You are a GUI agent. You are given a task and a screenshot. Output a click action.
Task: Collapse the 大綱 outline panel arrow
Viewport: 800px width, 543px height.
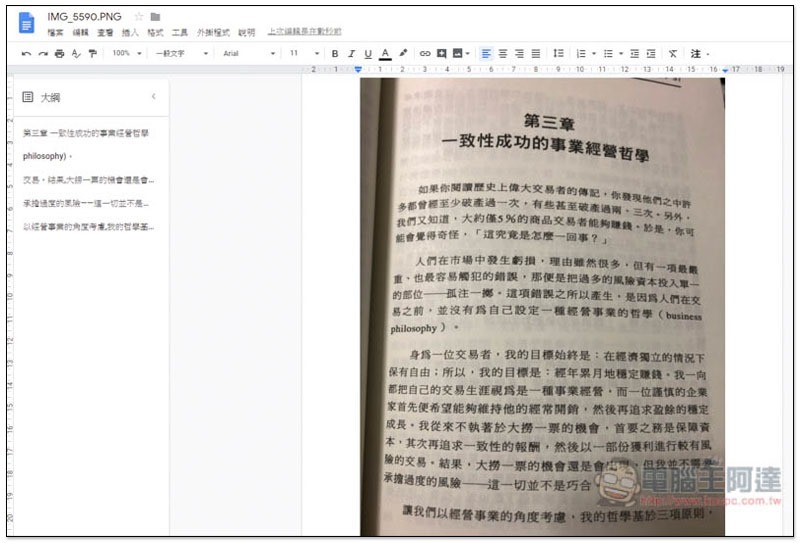[153, 97]
